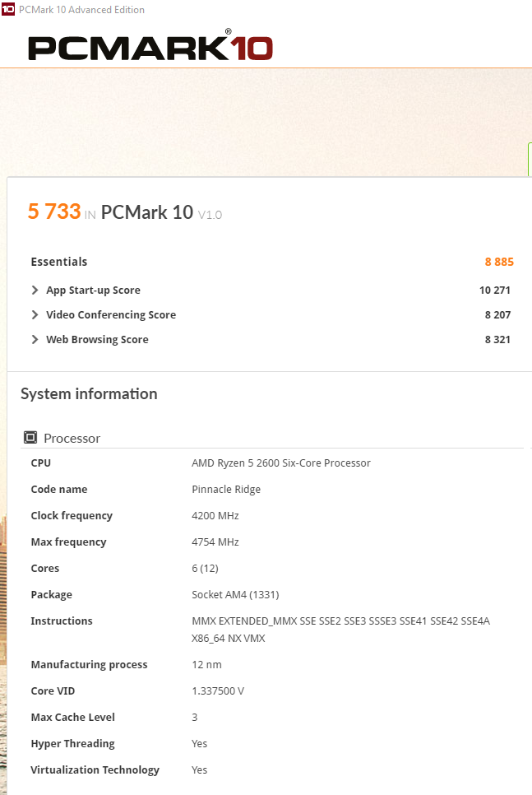
Task: Click the Core VID voltage value
Action: (x=219, y=690)
